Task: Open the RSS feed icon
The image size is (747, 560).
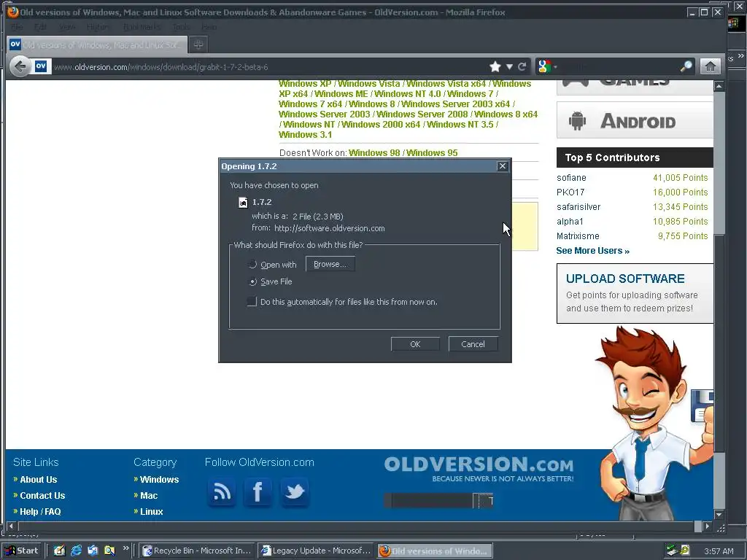Action: pos(222,492)
